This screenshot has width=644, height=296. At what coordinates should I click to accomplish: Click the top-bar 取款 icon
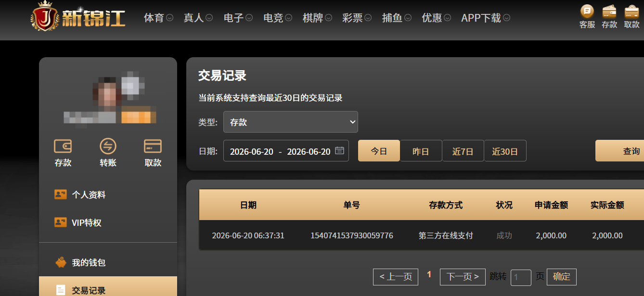point(631,11)
